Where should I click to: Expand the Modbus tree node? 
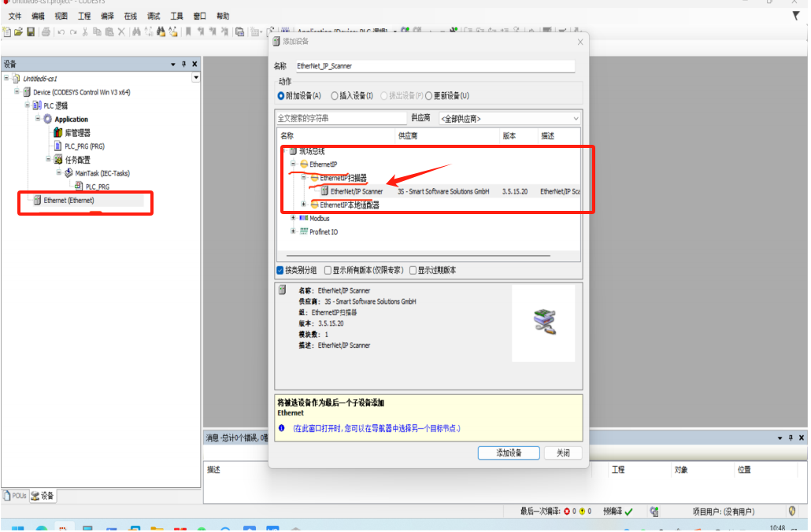coord(294,218)
